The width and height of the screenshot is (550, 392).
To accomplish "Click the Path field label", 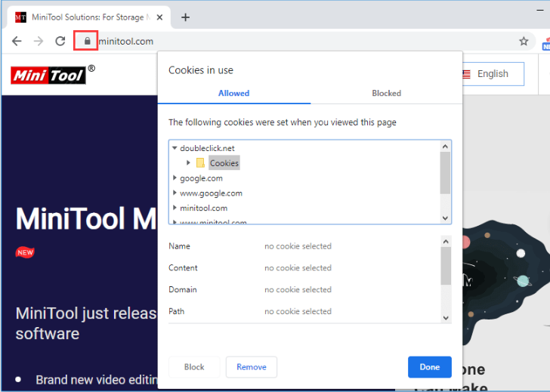I will click(x=177, y=311).
